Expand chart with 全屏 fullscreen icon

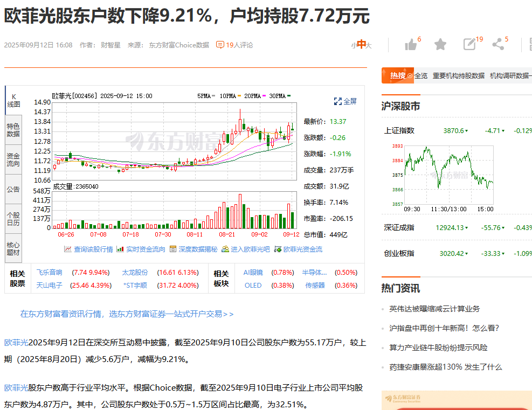(x=337, y=101)
